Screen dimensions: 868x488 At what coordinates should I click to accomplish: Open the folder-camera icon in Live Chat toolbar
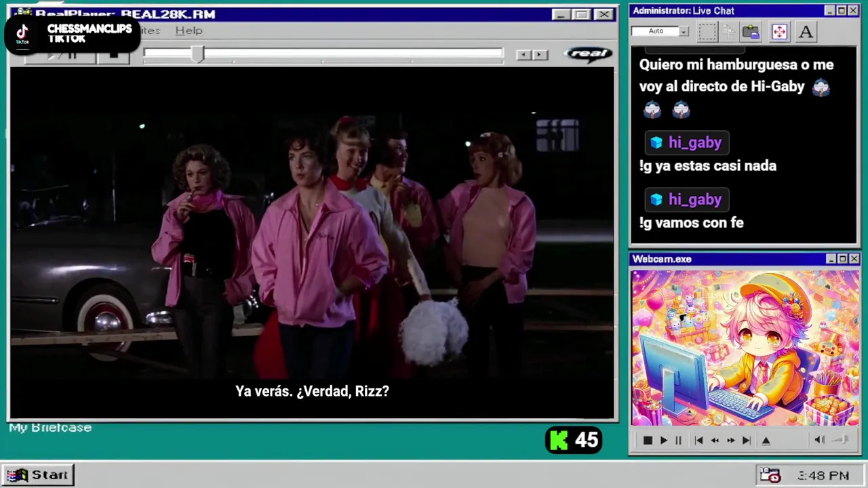click(x=751, y=32)
